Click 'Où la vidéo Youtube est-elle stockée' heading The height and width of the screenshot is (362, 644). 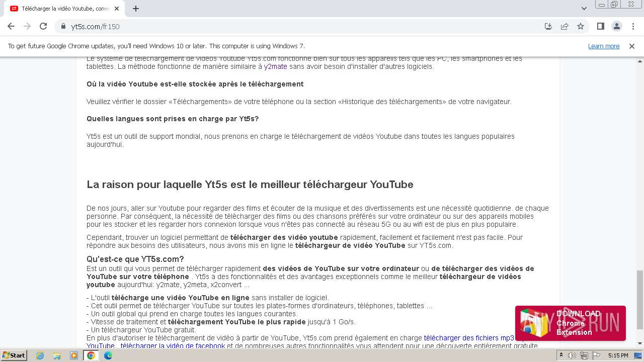[195, 84]
